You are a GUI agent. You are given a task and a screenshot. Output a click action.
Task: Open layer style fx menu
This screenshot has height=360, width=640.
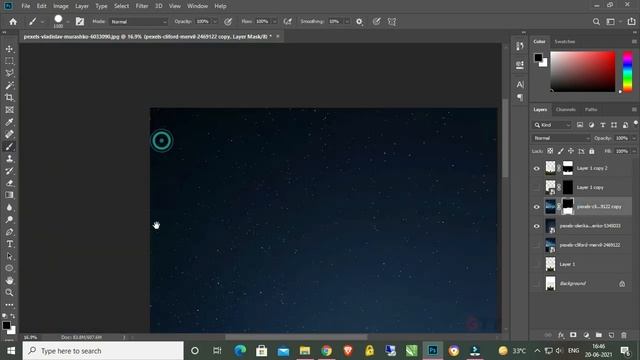pyautogui.click(x=561, y=335)
